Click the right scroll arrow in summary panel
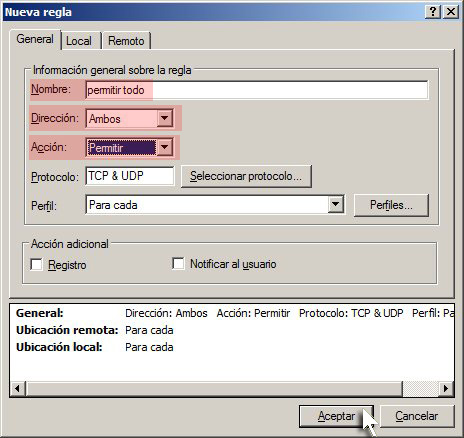464x438 pixels. pos(446,388)
